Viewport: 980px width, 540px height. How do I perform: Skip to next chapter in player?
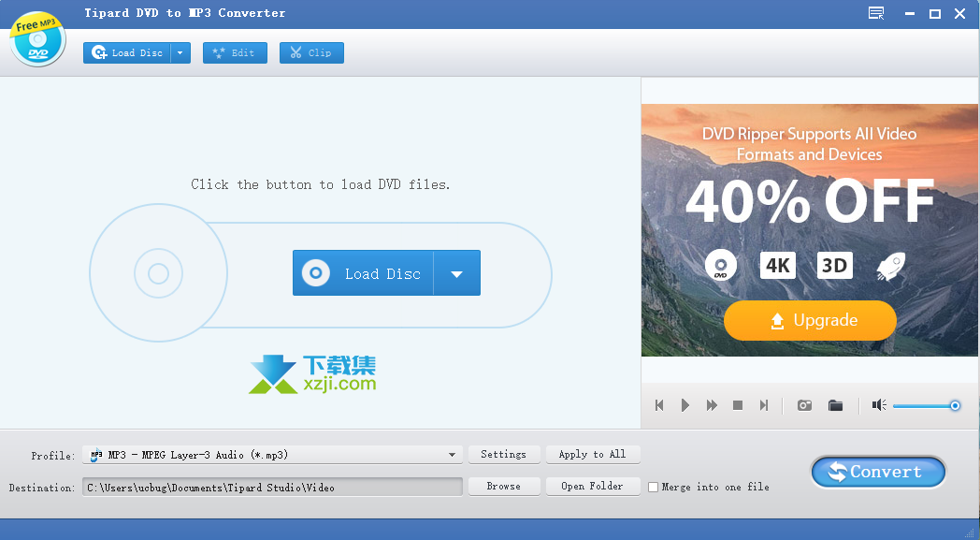pyautogui.click(x=764, y=405)
